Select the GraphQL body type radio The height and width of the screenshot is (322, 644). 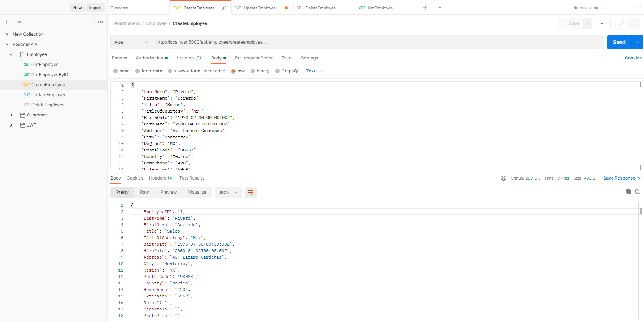click(278, 71)
